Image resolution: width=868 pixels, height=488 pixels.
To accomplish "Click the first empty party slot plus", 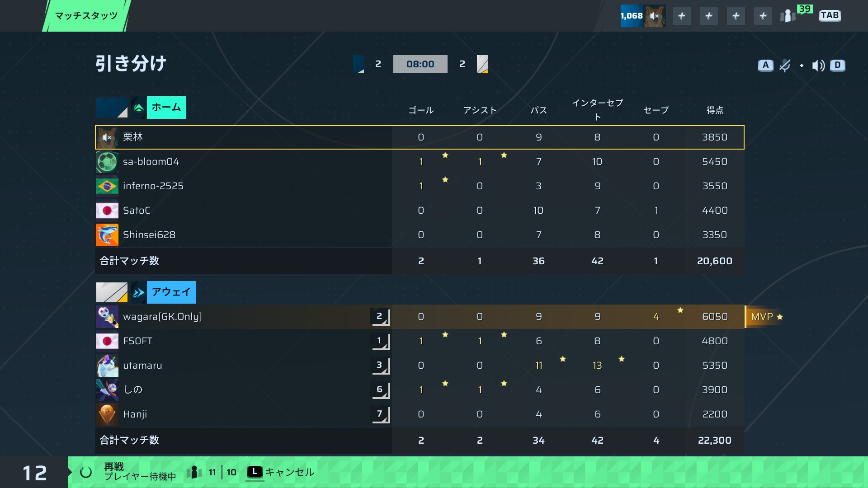I will pyautogui.click(x=681, y=16).
